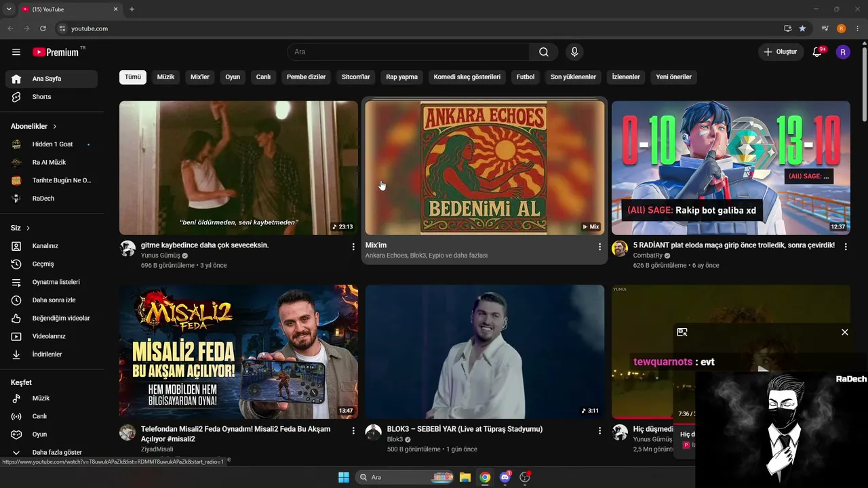868x488 pixels.
Task: Open İndirilenler downloads
Action: (52, 354)
